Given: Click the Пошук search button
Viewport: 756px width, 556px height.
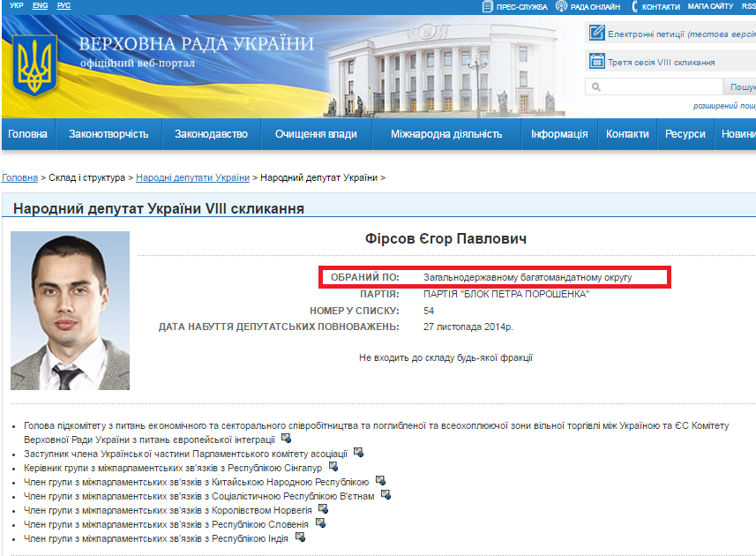Looking at the screenshot, I should click(x=741, y=87).
